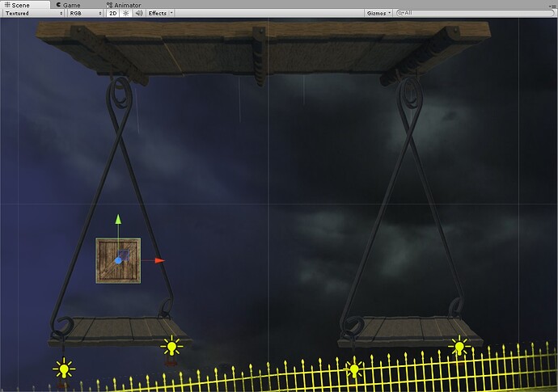The image size is (558, 392).
Task: Open the panel options menu icon at top right
Action: click(552, 6)
